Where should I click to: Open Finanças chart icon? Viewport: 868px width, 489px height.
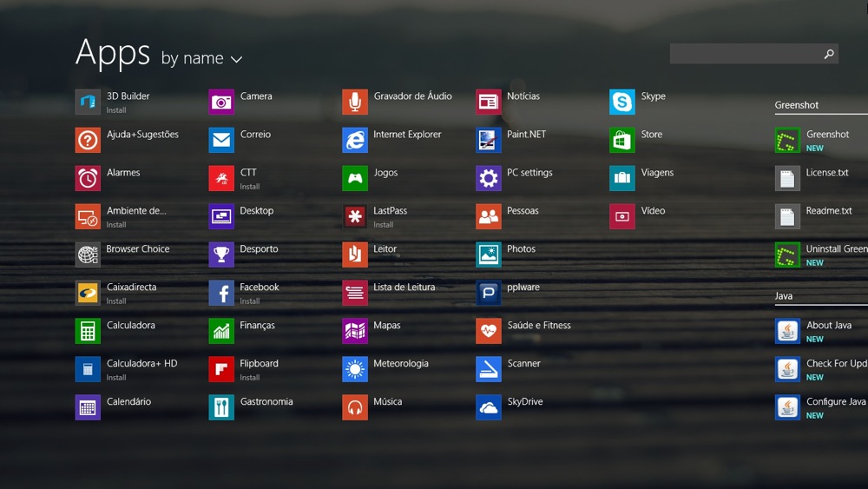coord(220,331)
